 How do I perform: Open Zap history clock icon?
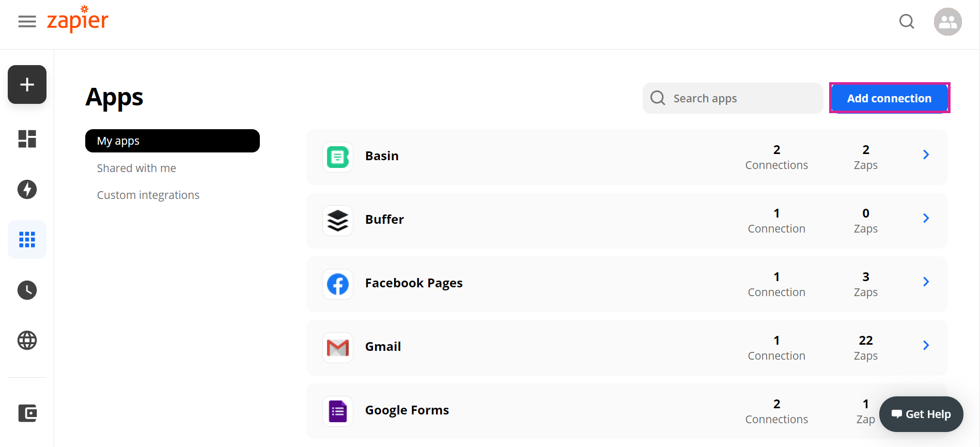click(27, 290)
